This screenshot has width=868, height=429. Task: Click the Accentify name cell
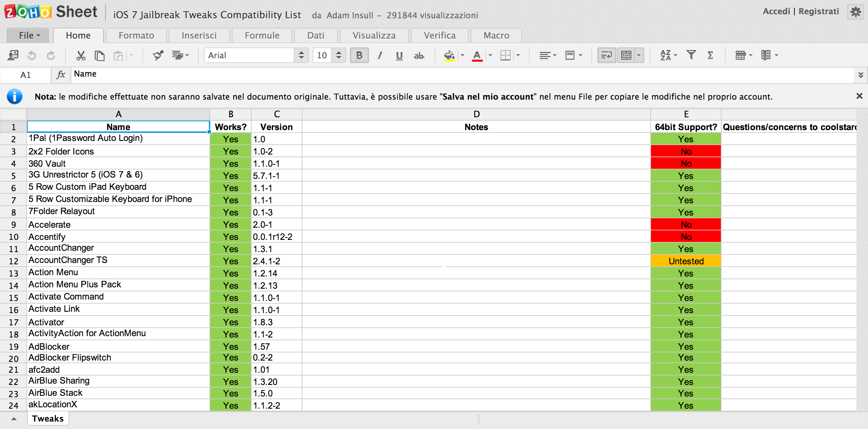(x=118, y=237)
